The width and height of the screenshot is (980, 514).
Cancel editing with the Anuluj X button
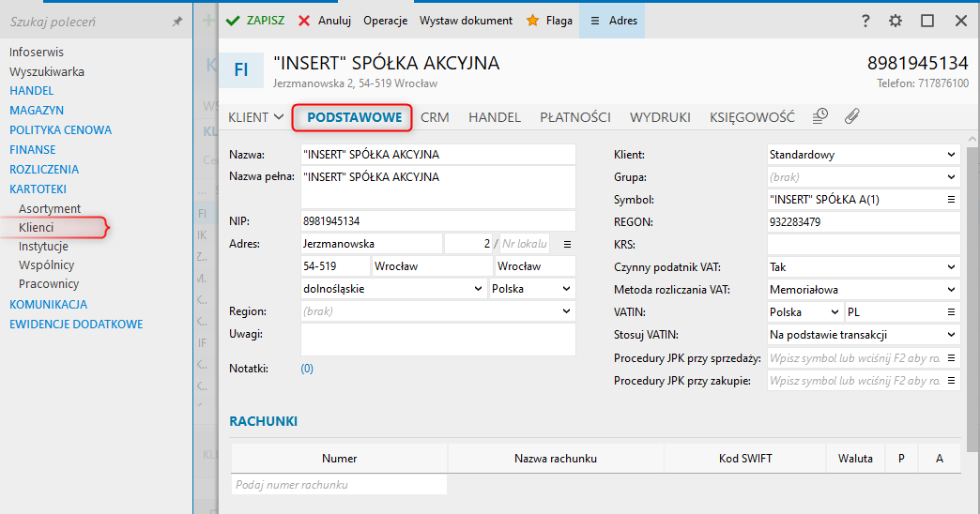324,20
